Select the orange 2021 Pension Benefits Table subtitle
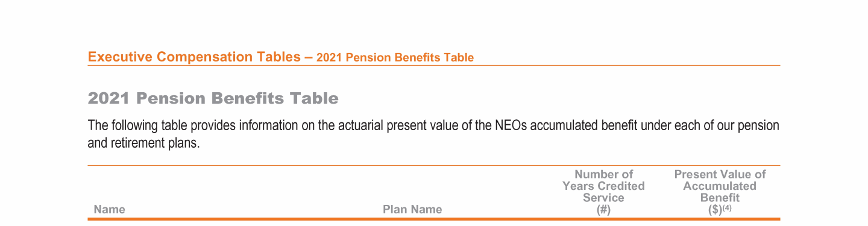 tap(395, 58)
